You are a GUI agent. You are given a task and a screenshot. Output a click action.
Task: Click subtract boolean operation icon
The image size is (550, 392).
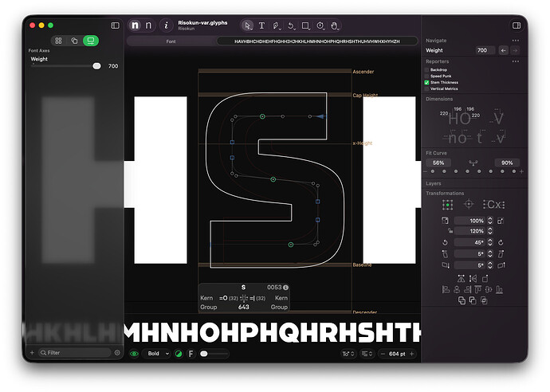coord(473,300)
